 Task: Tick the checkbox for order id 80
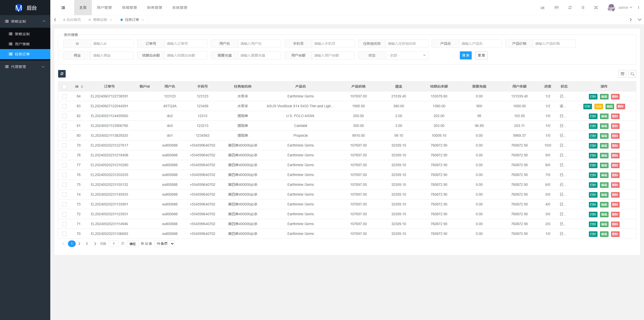click(x=64, y=135)
